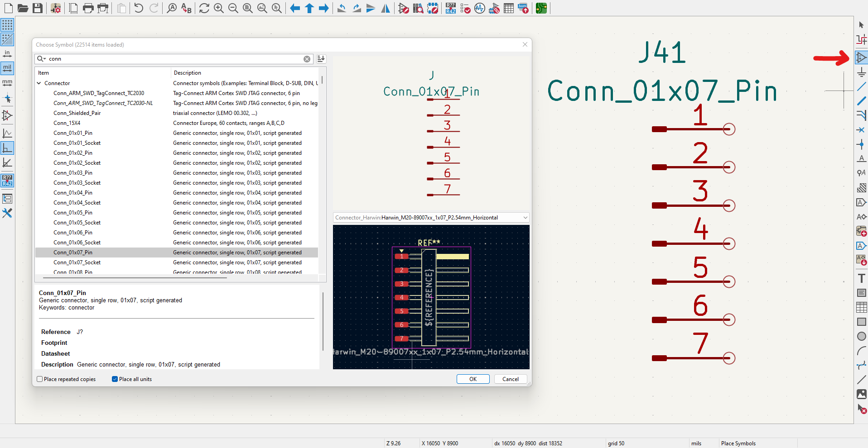Toggle hidden pins visibility
This screenshot has width=868, height=448.
(x=7, y=115)
